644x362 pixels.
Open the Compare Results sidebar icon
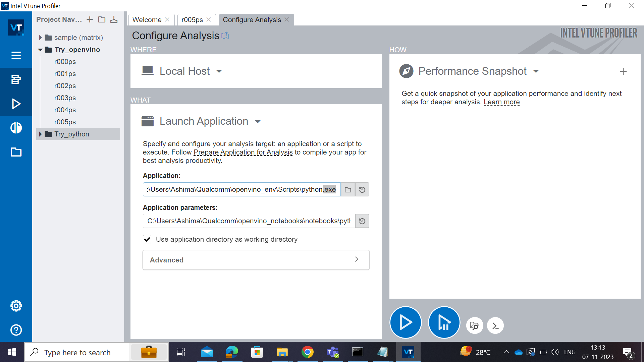[16, 128]
